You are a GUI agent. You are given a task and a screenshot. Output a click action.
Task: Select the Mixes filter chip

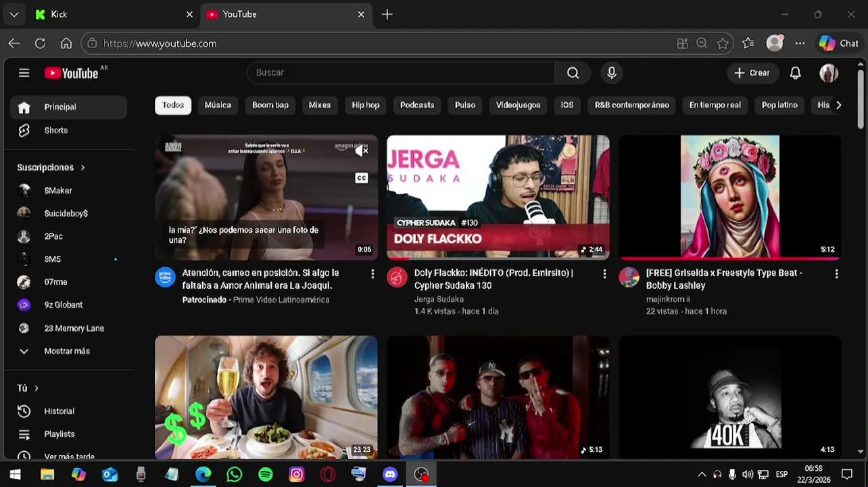pyautogui.click(x=320, y=106)
